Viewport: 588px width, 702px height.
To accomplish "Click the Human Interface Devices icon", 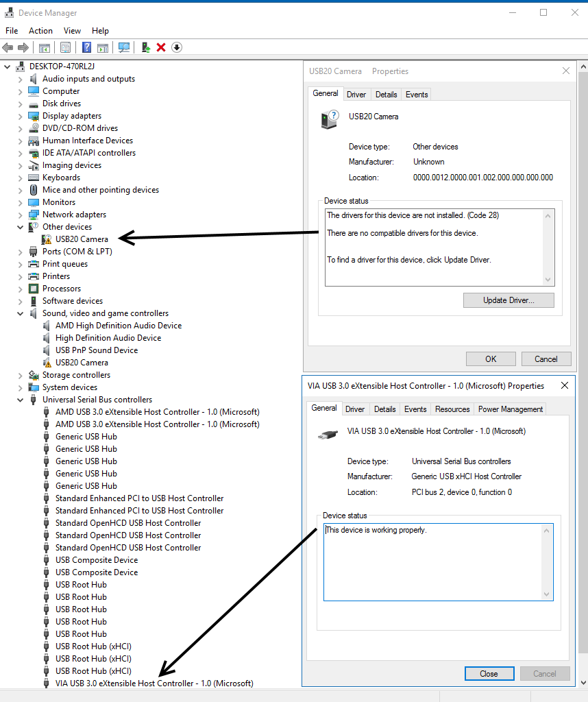I will pos(34,141).
